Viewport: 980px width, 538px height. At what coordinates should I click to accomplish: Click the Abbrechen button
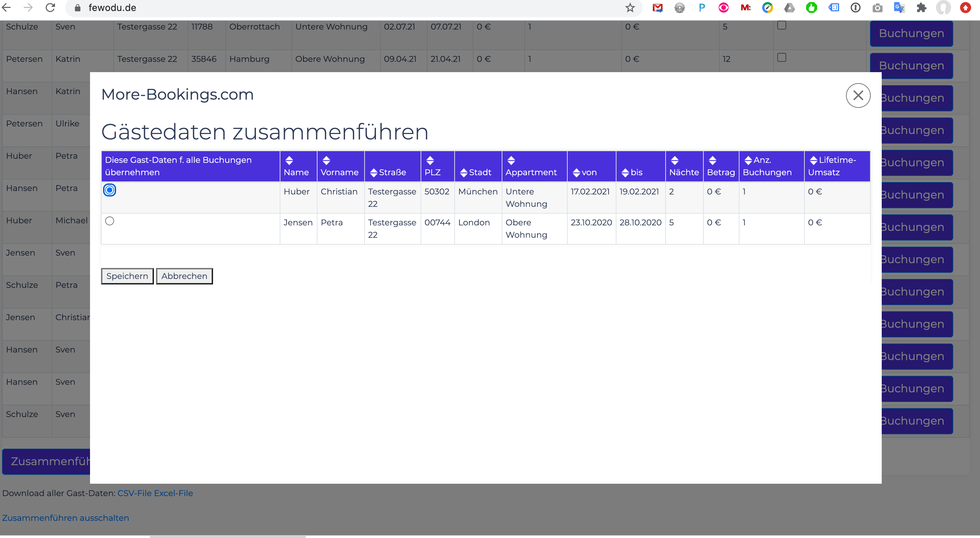(184, 276)
